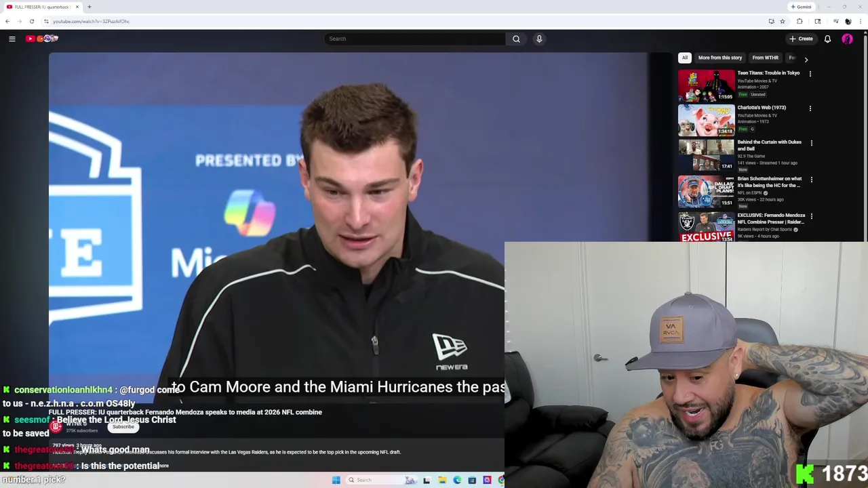Open Teen Titans: Trouble in Tokyo title
This screenshot has width=868, height=488.
click(768, 73)
